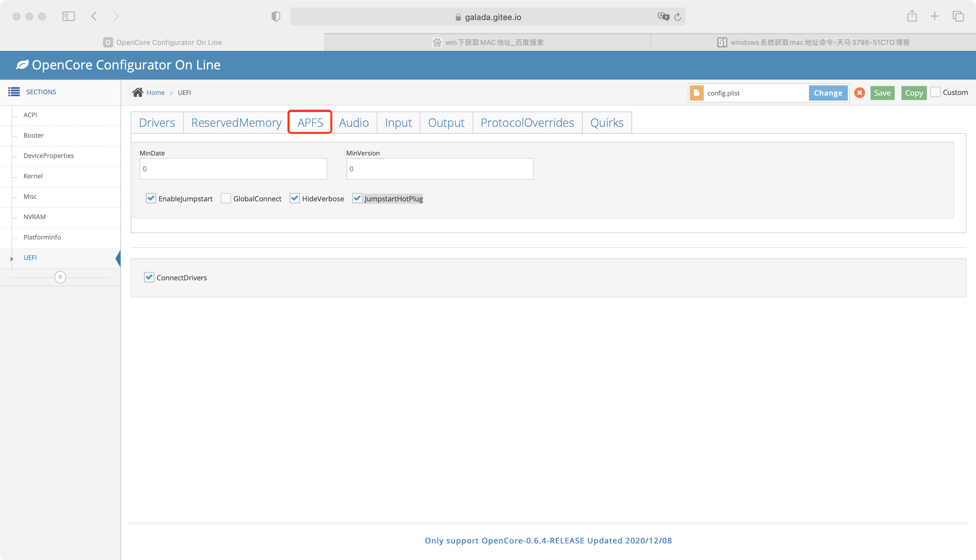Uncheck the EnableJumpstart checkbox
The width and height of the screenshot is (976, 560).
pyautogui.click(x=151, y=198)
